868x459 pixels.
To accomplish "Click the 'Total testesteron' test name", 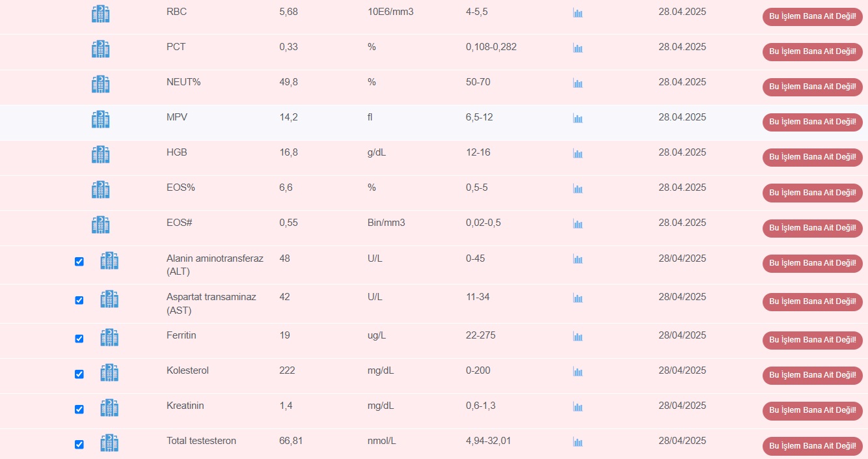I will click(x=201, y=441).
